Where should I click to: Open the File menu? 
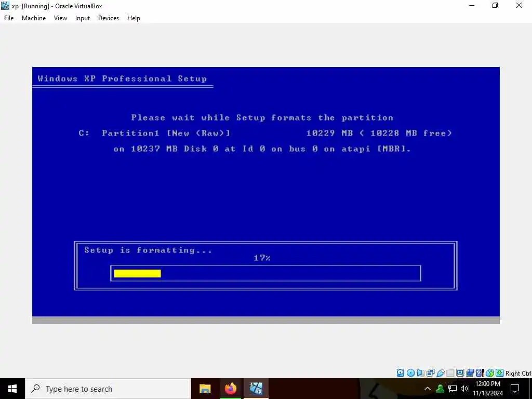coord(9,18)
